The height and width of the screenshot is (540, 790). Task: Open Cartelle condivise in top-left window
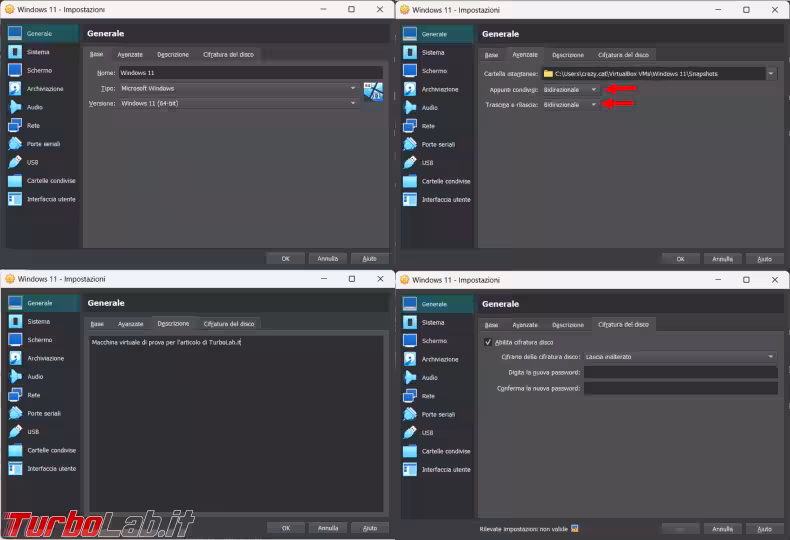[x=42, y=181]
